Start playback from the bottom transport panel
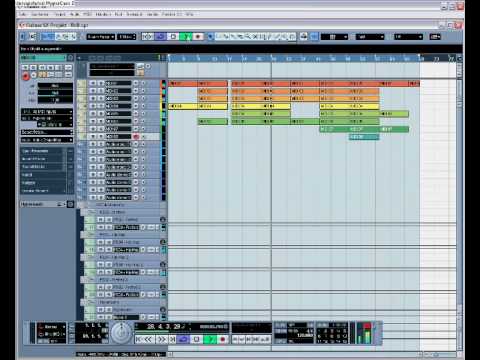 pos(210,339)
